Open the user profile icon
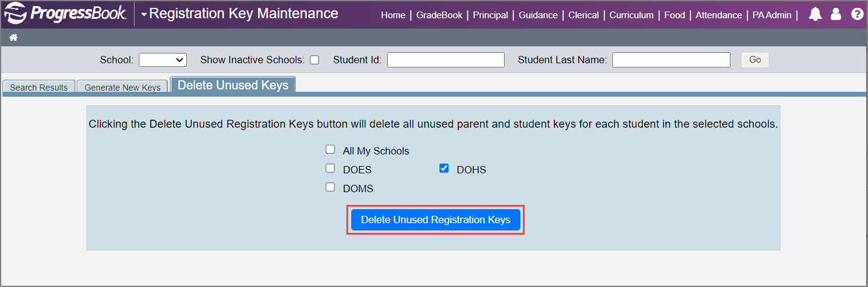This screenshot has width=868, height=287. (x=836, y=15)
